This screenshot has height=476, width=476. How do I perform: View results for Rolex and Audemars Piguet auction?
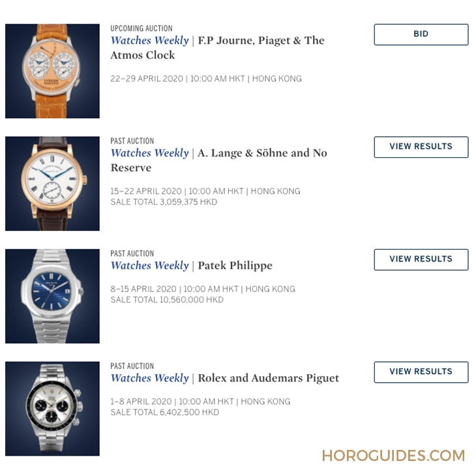click(x=421, y=372)
